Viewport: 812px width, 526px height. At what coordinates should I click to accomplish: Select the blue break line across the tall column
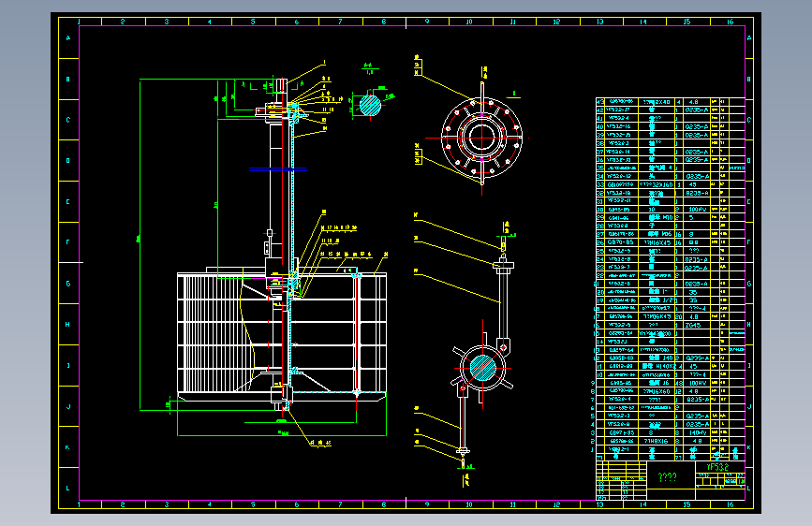(x=278, y=168)
